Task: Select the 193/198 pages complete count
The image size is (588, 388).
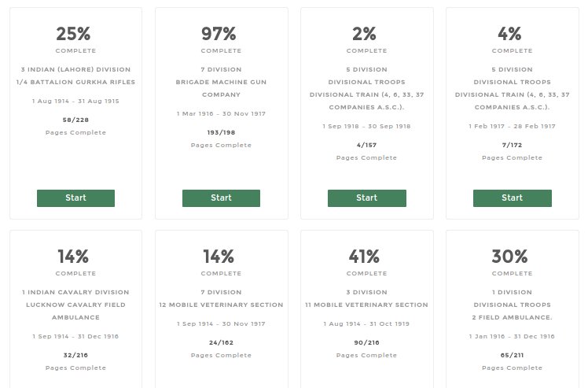Action: 221,132
